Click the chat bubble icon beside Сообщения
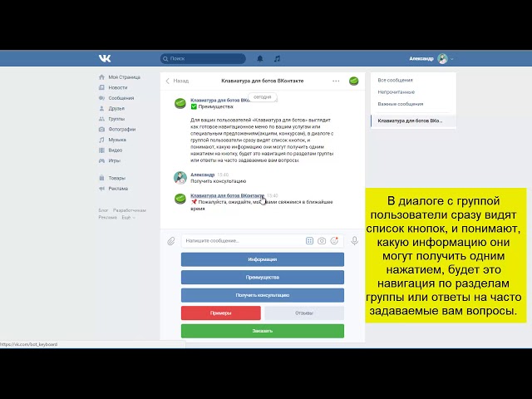The image size is (532, 399). (x=101, y=98)
